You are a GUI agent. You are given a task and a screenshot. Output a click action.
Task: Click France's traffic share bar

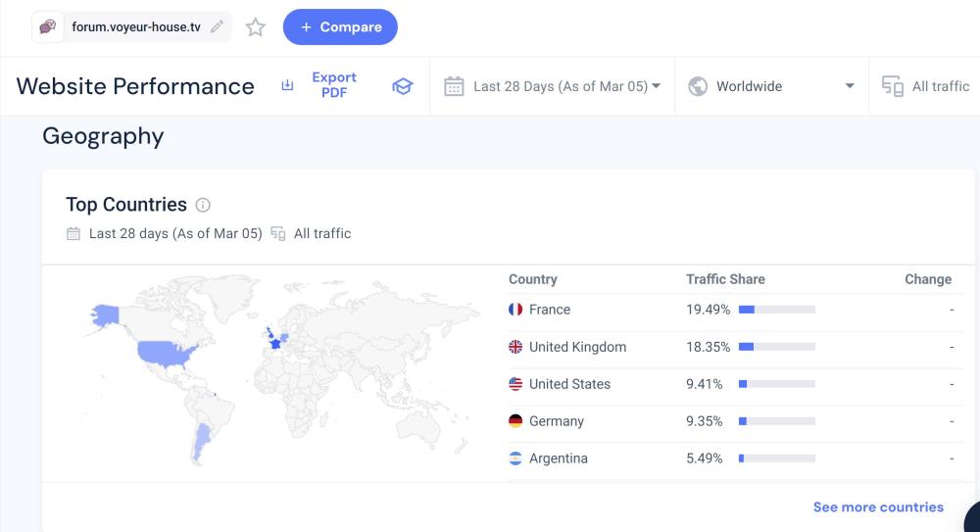[x=776, y=310]
